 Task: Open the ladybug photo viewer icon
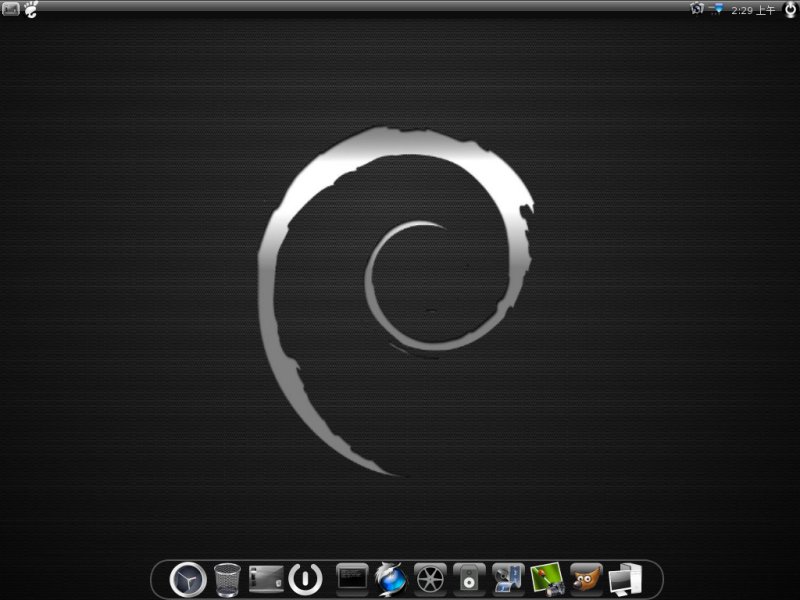pos(547,580)
